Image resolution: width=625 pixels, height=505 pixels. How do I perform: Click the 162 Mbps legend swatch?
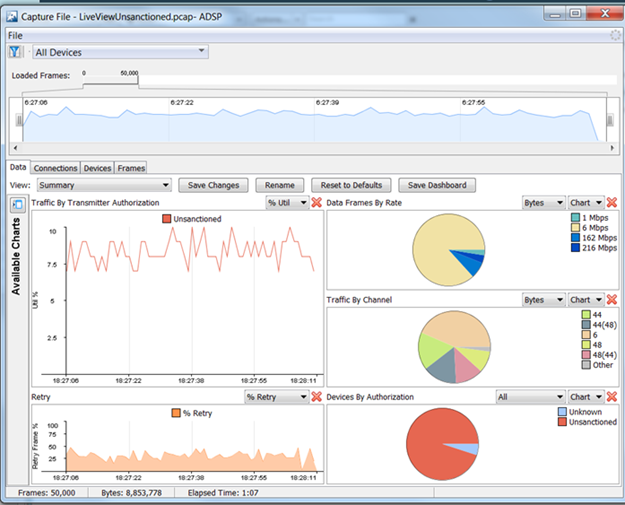pos(575,238)
